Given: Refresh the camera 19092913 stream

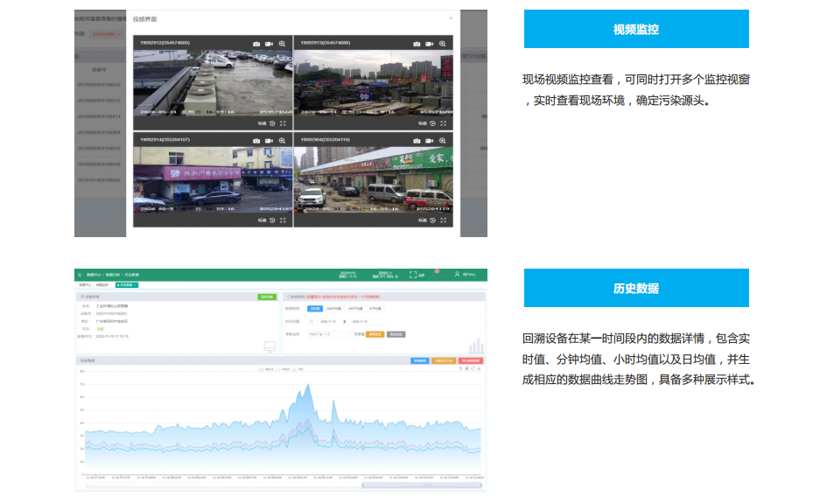Looking at the screenshot, I should point(432,123).
